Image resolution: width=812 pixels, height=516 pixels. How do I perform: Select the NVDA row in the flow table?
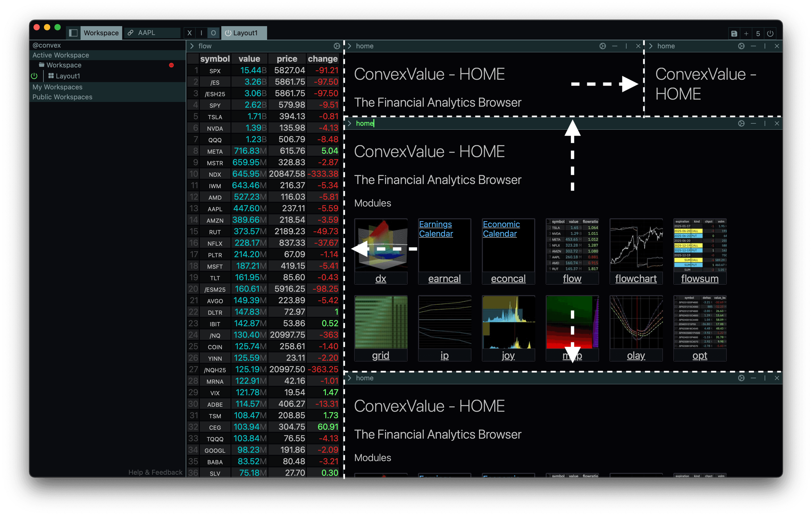pos(263,128)
